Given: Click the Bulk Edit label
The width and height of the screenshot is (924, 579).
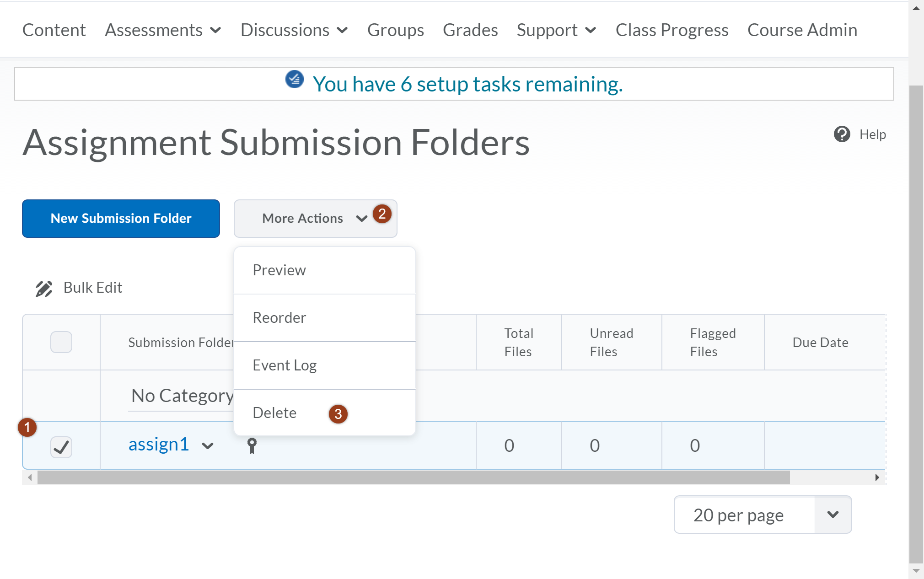Looking at the screenshot, I should click(x=93, y=288).
